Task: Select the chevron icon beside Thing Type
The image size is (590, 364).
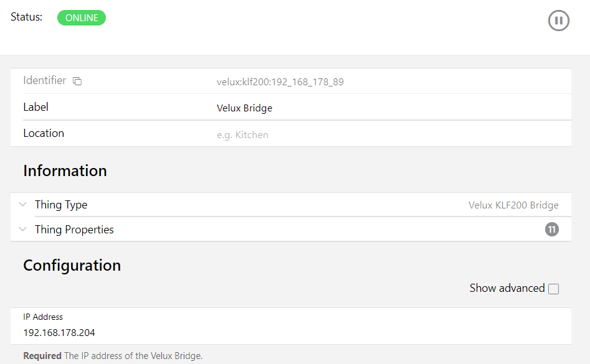Action: [22, 204]
